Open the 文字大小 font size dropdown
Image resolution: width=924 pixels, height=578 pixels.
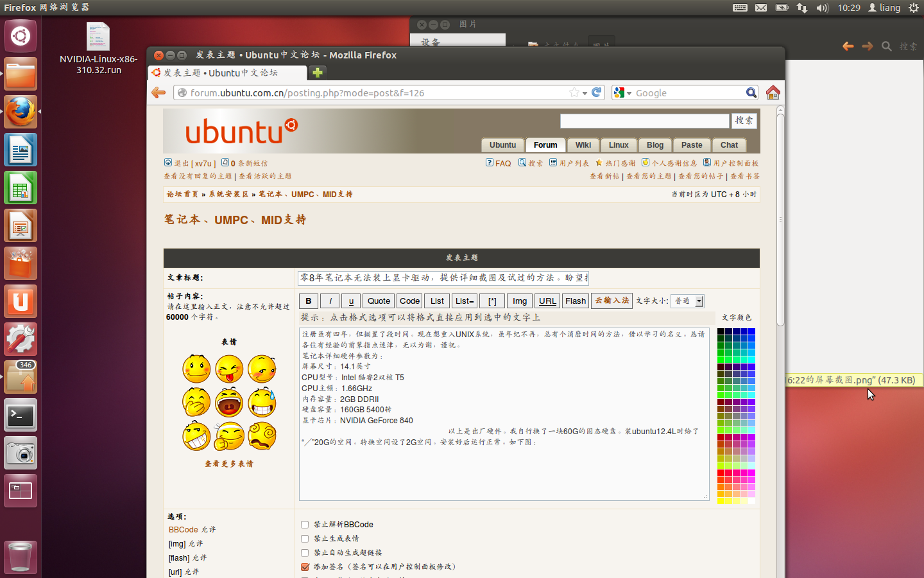point(687,301)
